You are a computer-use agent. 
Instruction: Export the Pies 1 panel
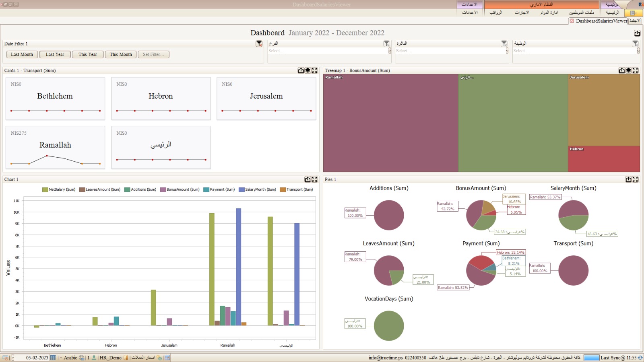tap(628, 179)
